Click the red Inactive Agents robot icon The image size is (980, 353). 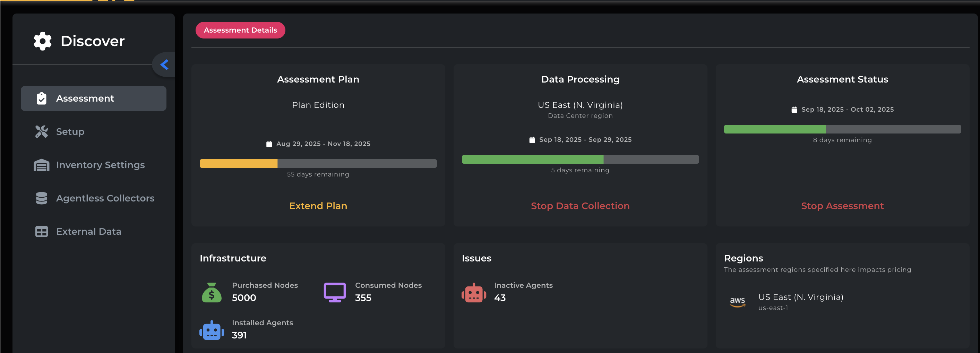click(x=474, y=293)
